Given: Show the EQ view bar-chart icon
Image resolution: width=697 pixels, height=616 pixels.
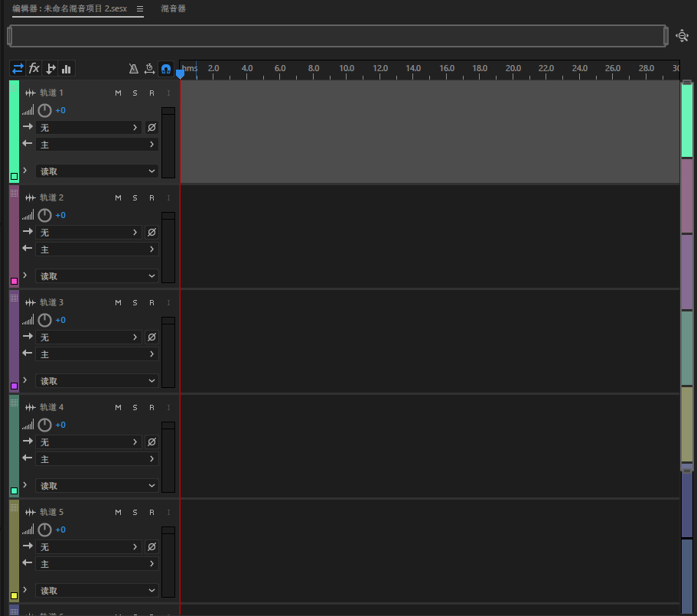Looking at the screenshot, I should 67,68.
